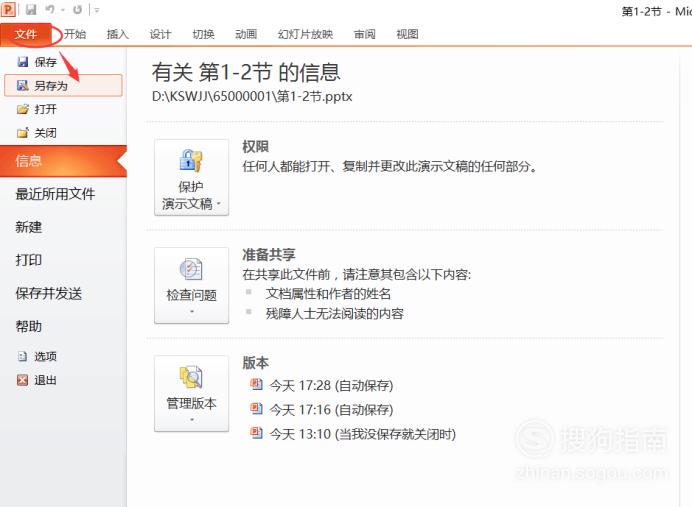Select 打印 in the sidebar
The image size is (692, 507).
(29, 260)
